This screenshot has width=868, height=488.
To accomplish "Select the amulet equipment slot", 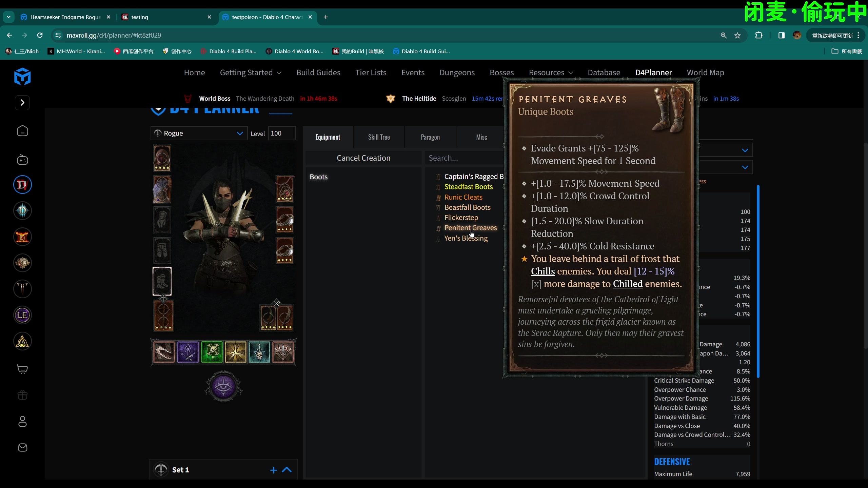I will coord(284,189).
